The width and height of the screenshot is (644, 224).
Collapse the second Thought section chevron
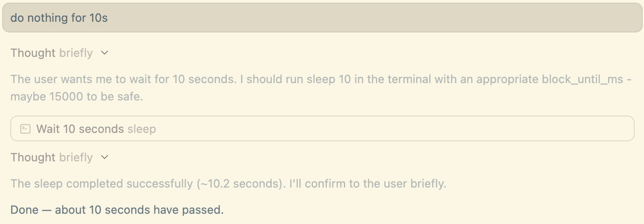105,157
